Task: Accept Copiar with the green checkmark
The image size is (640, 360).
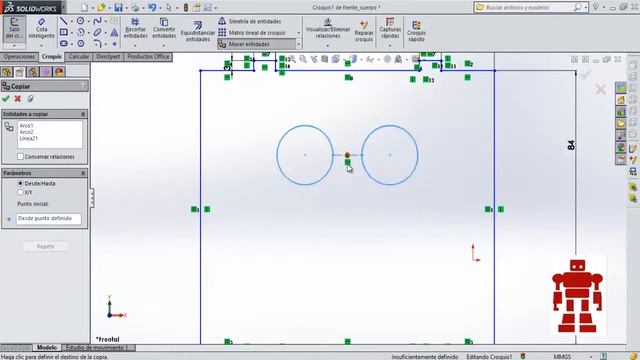Action: pos(6,98)
